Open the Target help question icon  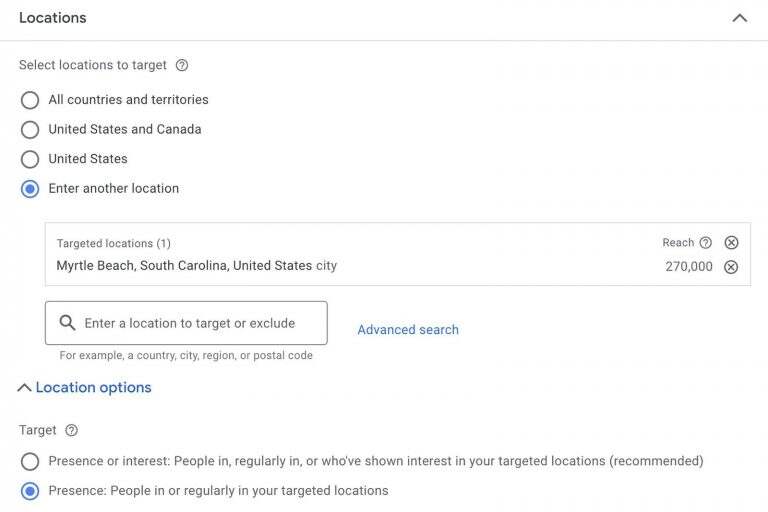[72, 430]
